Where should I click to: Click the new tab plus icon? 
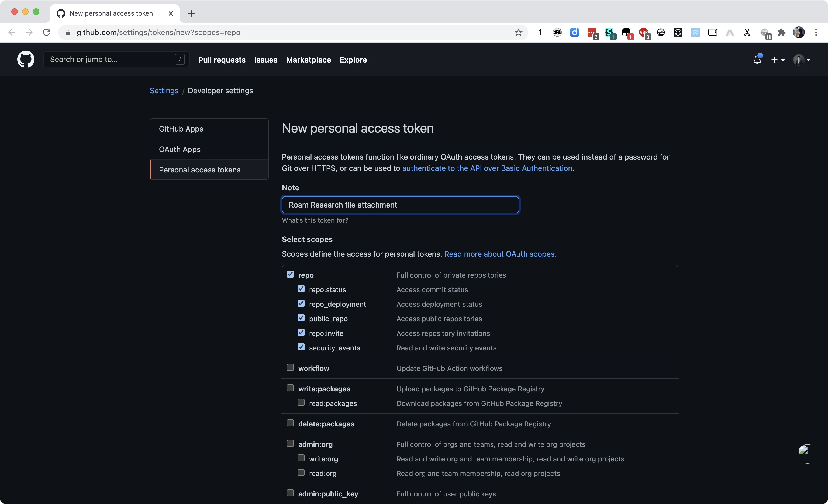pos(191,12)
